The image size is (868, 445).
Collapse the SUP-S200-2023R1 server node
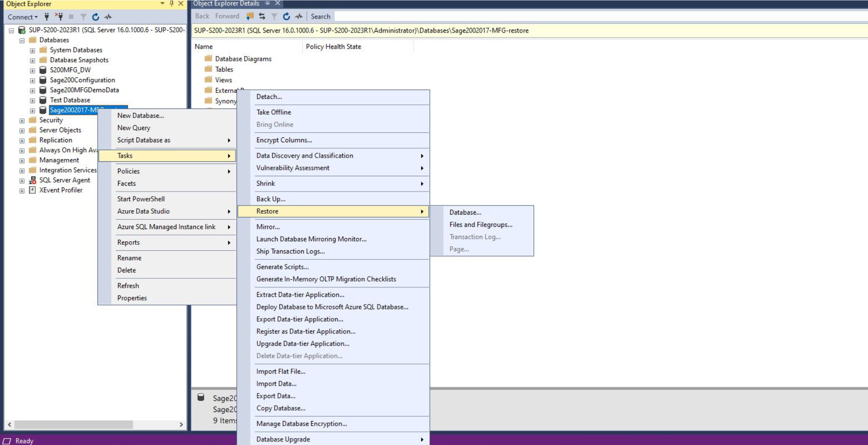click(x=11, y=30)
